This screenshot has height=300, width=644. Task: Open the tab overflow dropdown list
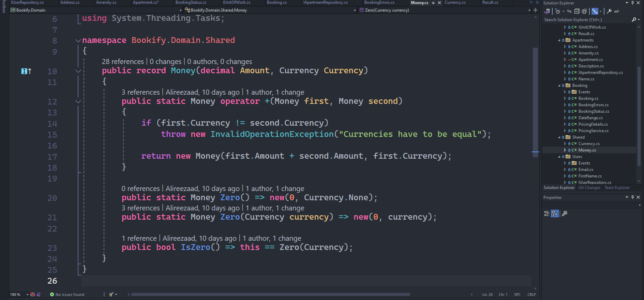point(531,3)
